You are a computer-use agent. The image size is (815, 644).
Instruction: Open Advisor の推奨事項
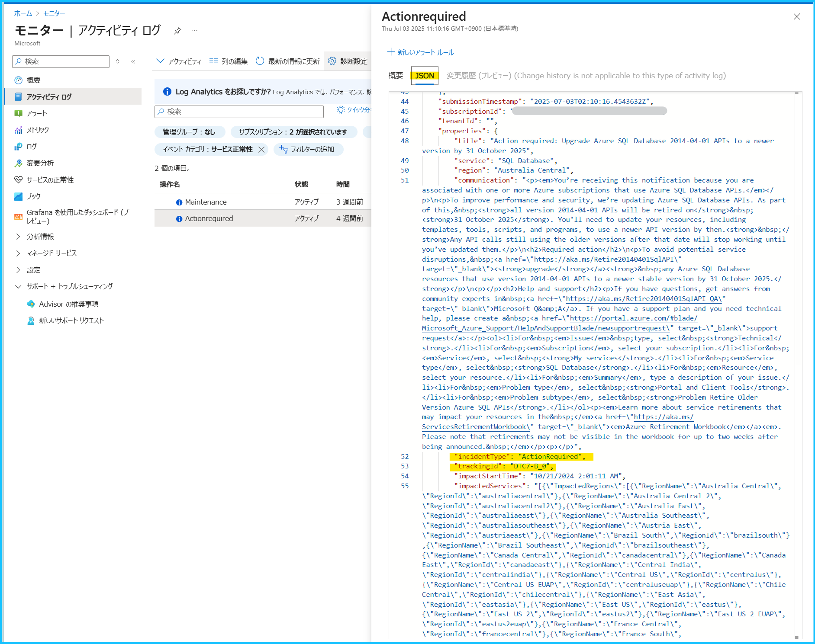68,304
